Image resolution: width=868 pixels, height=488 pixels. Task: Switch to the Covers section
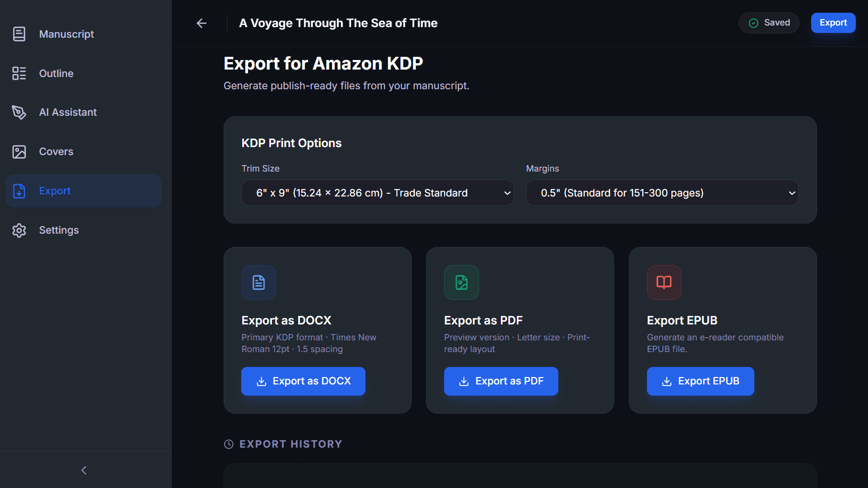83,152
